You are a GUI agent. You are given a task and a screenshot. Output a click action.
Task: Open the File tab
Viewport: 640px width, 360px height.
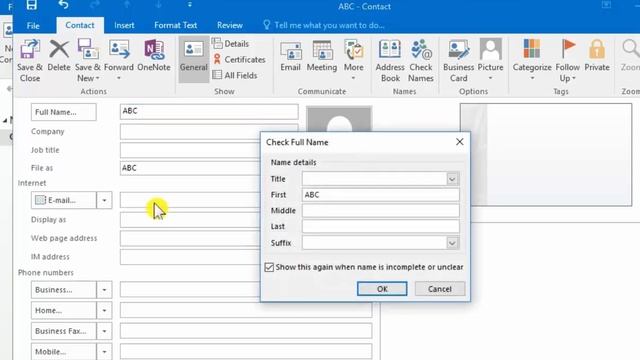coord(33,25)
